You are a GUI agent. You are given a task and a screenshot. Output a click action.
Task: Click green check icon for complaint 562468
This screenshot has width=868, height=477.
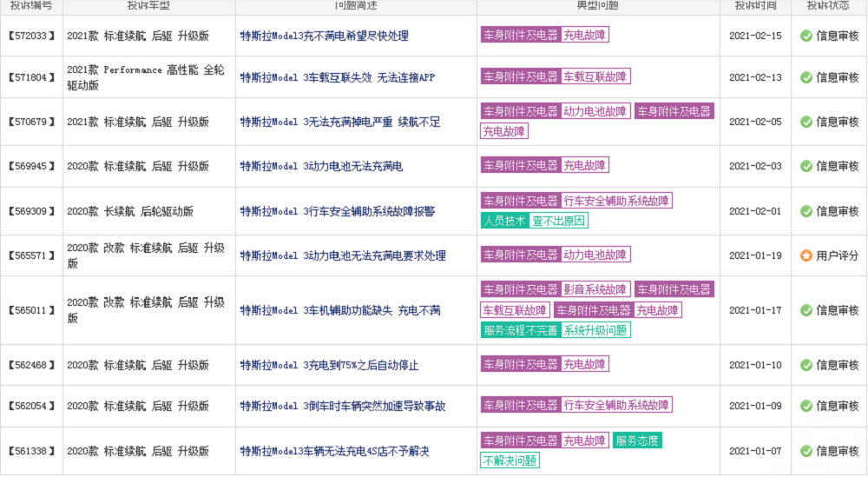coord(806,365)
